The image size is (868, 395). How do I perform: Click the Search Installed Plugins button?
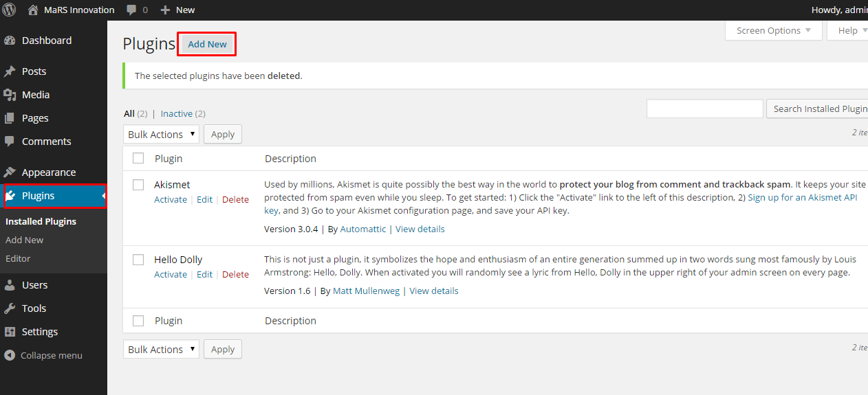(x=817, y=109)
